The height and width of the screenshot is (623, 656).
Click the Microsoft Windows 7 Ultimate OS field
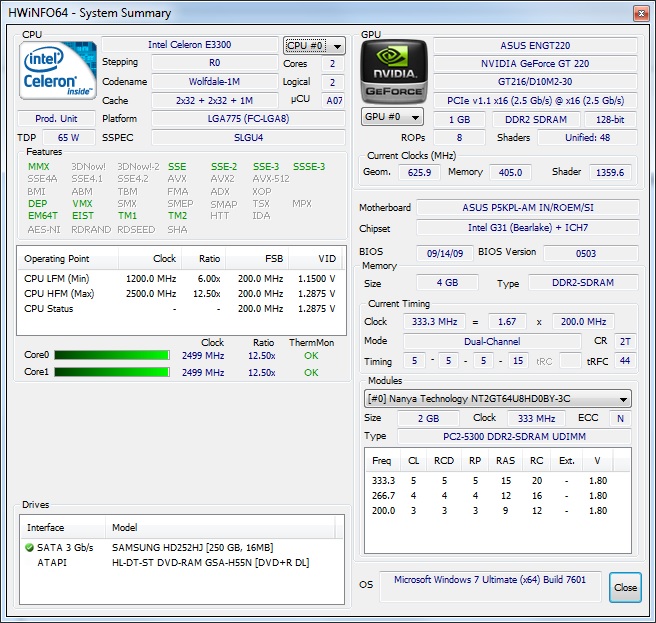(x=490, y=586)
